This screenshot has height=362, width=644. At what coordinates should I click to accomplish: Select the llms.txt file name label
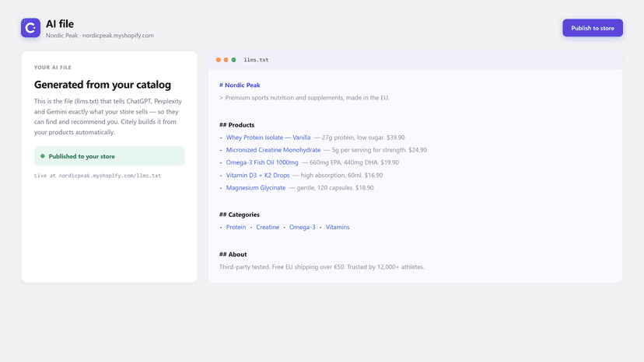tap(256, 60)
